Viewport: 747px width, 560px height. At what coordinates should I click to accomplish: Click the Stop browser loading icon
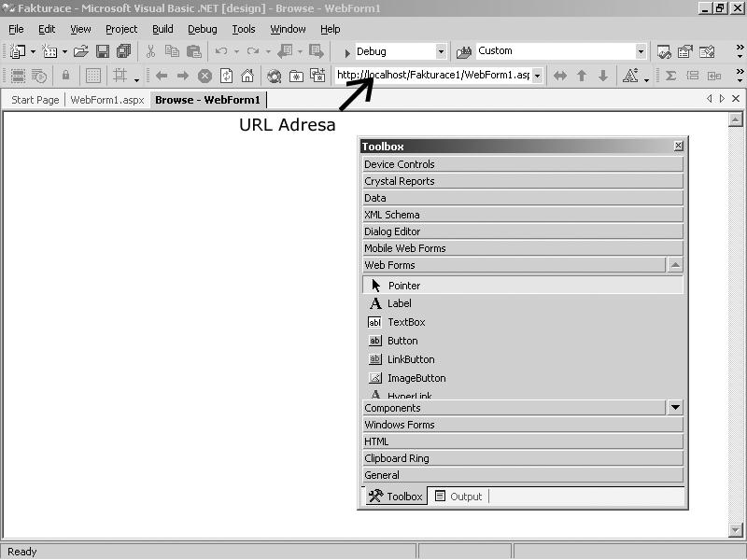(204, 76)
